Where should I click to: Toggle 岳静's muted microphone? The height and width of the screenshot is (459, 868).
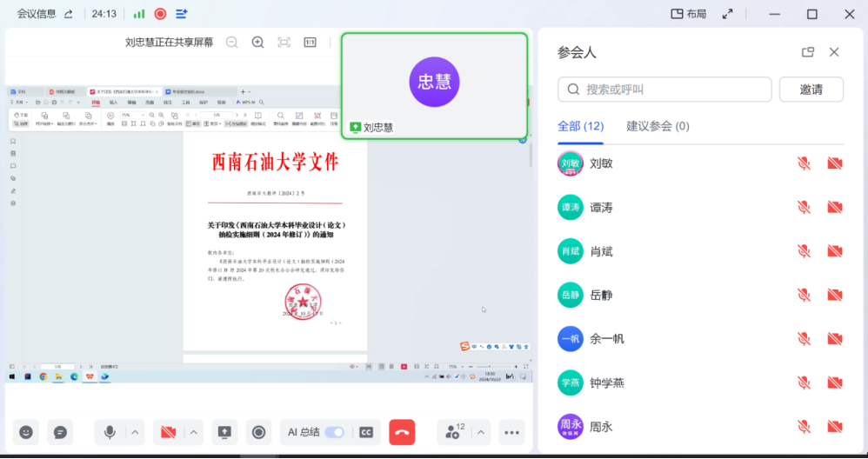[x=804, y=295]
